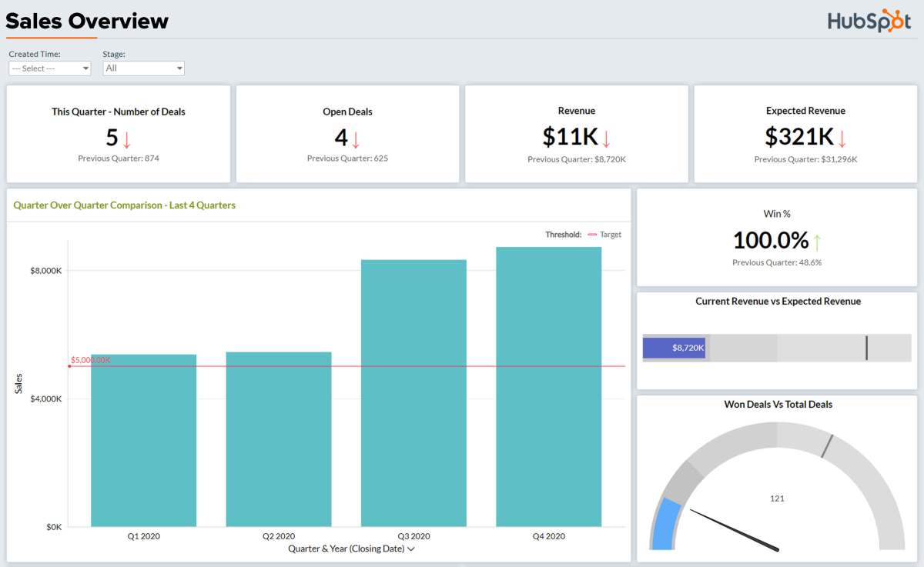Toggle the Q4 2020 bar highlight
The image size is (924, 567).
pos(548,385)
